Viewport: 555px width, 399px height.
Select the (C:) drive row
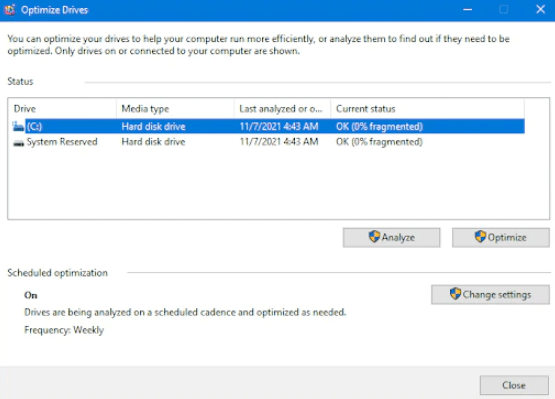268,126
